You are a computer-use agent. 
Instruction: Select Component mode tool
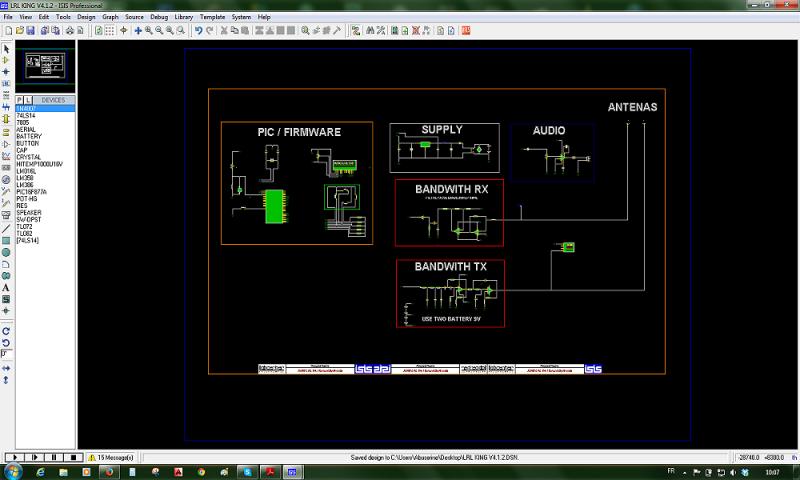coord(6,60)
